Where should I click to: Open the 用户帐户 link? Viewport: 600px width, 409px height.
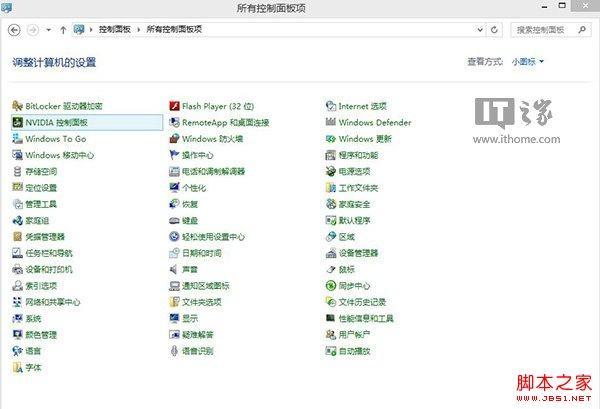click(354, 334)
